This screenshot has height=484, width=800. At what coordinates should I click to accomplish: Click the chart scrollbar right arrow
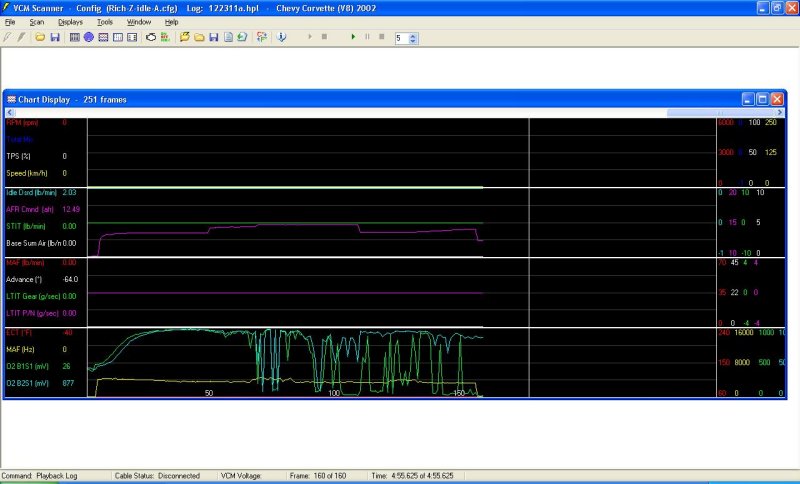780,113
